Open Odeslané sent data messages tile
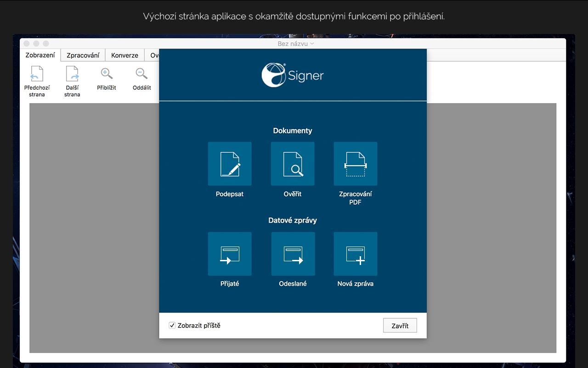588x368 pixels. click(x=293, y=254)
